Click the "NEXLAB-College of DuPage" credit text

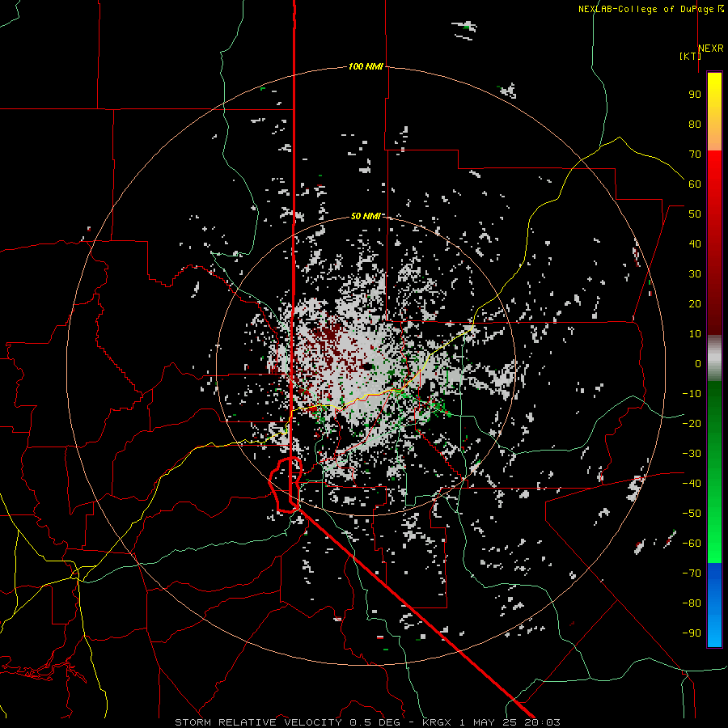coord(647,9)
